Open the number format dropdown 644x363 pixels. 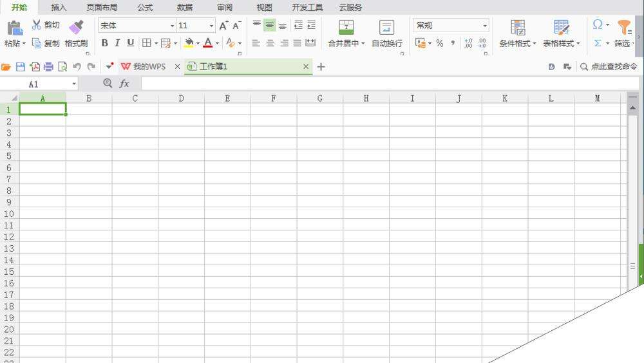[485, 26]
